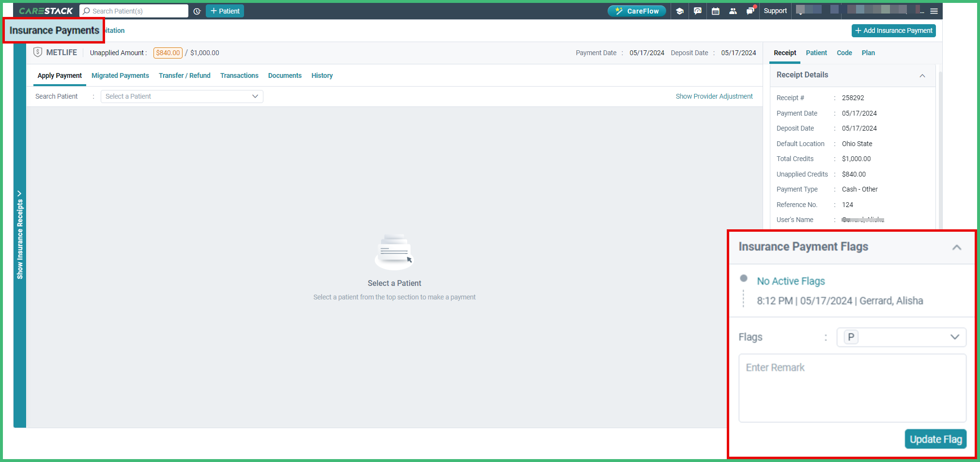
Task: Open the Plan tab in right panel
Action: (868, 53)
